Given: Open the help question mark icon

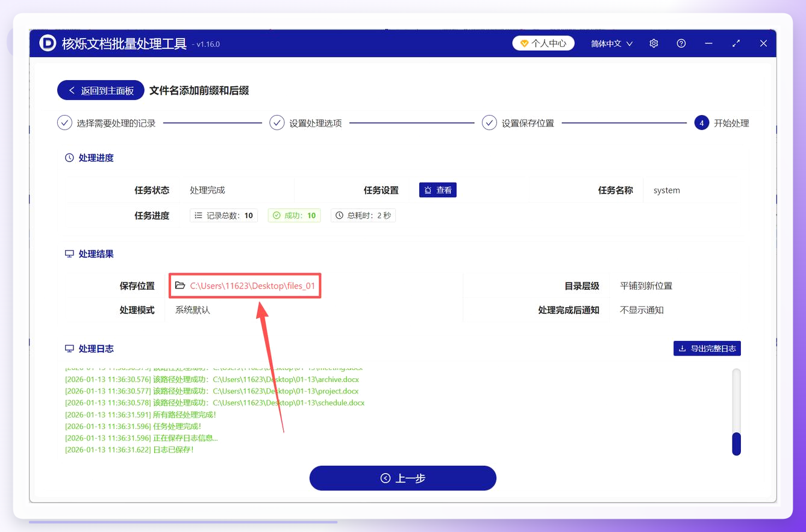Looking at the screenshot, I should pos(681,43).
